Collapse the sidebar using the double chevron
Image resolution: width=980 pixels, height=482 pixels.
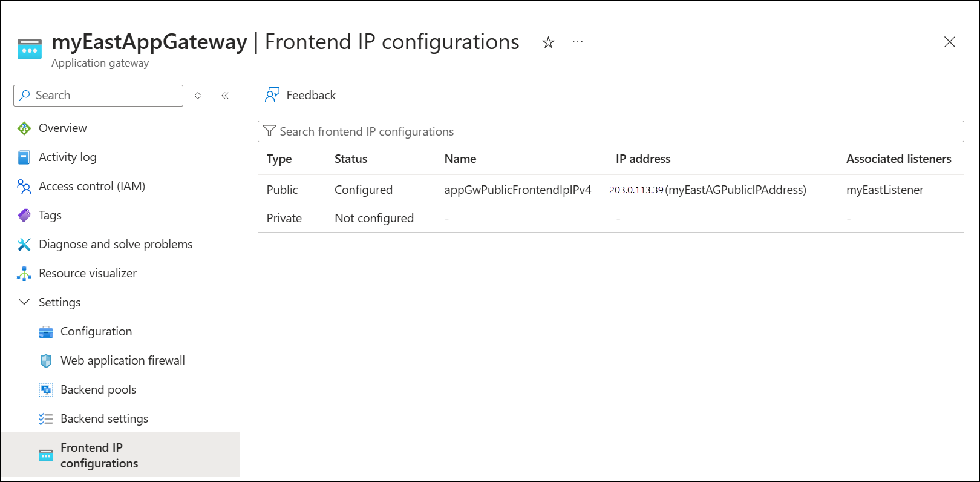click(x=224, y=95)
